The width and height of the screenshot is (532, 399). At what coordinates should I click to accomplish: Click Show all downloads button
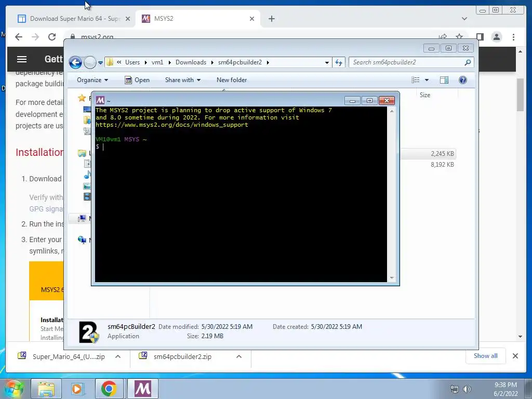coord(486,356)
